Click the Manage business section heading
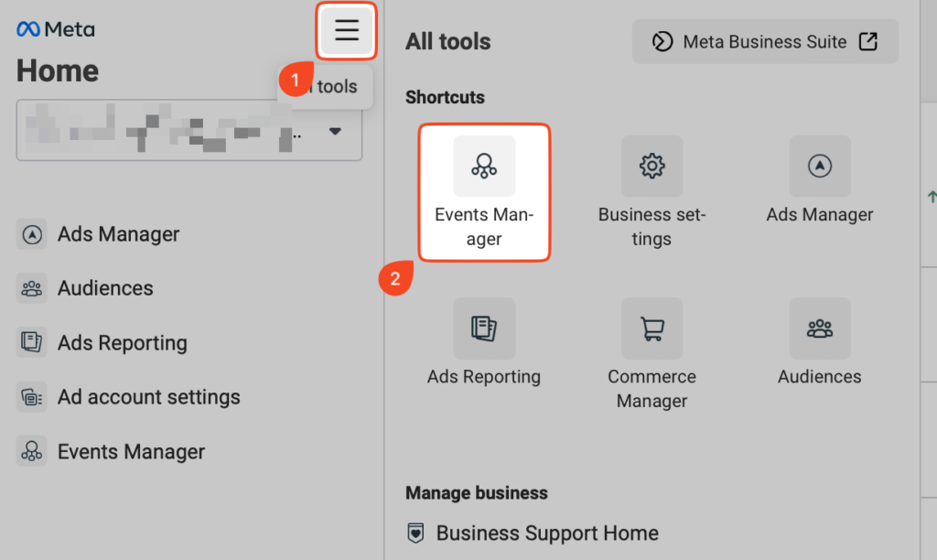The image size is (937, 560). click(x=477, y=493)
